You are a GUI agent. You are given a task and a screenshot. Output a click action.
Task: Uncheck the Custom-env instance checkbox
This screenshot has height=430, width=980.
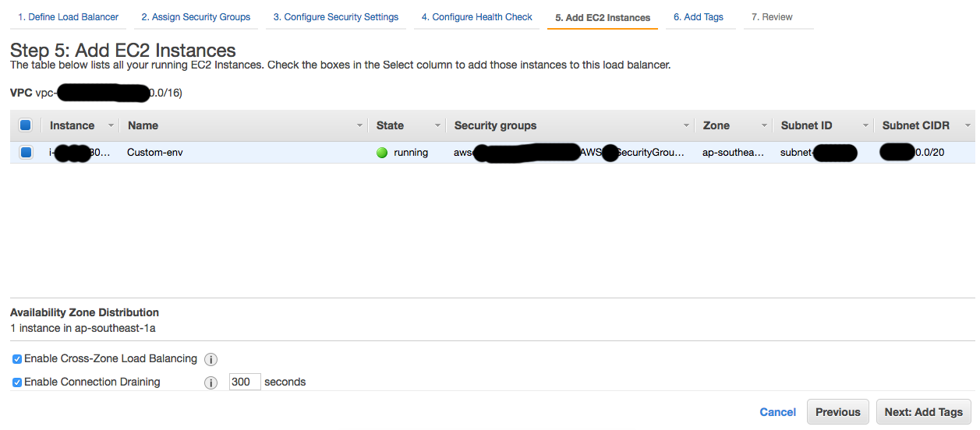click(26, 153)
